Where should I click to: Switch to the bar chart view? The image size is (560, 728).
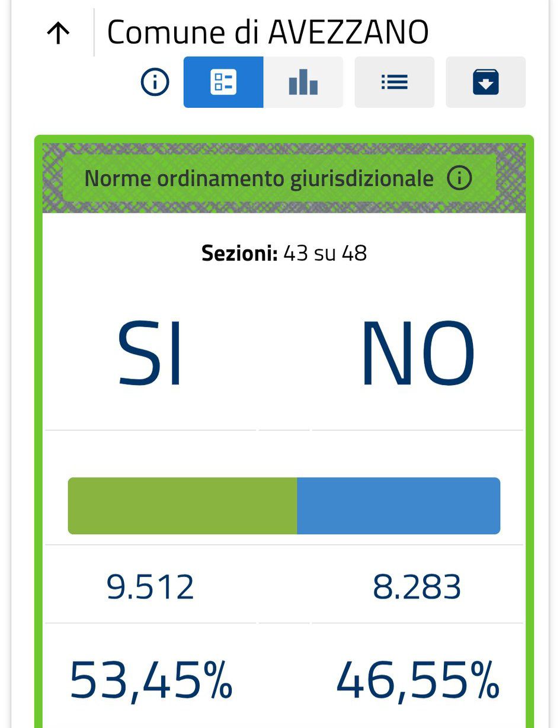pos(303,82)
